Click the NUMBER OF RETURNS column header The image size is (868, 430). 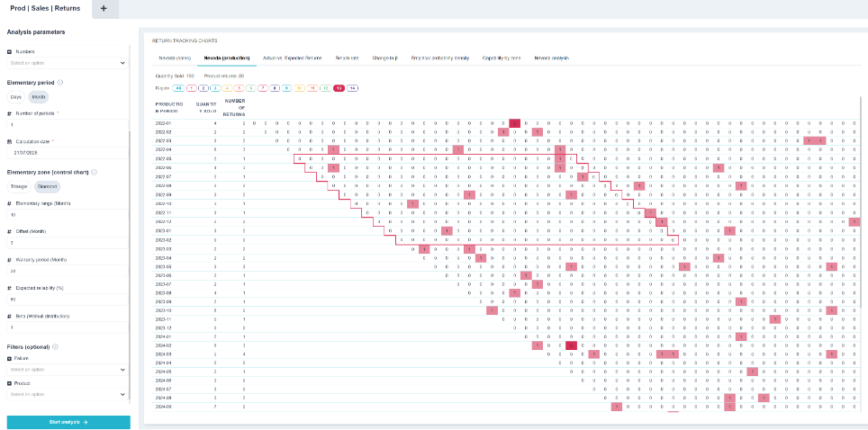pos(234,106)
